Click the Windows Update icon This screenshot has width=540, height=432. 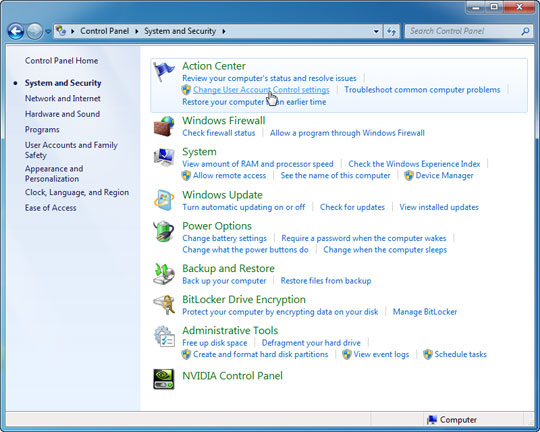pyautogui.click(x=164, y=200)
